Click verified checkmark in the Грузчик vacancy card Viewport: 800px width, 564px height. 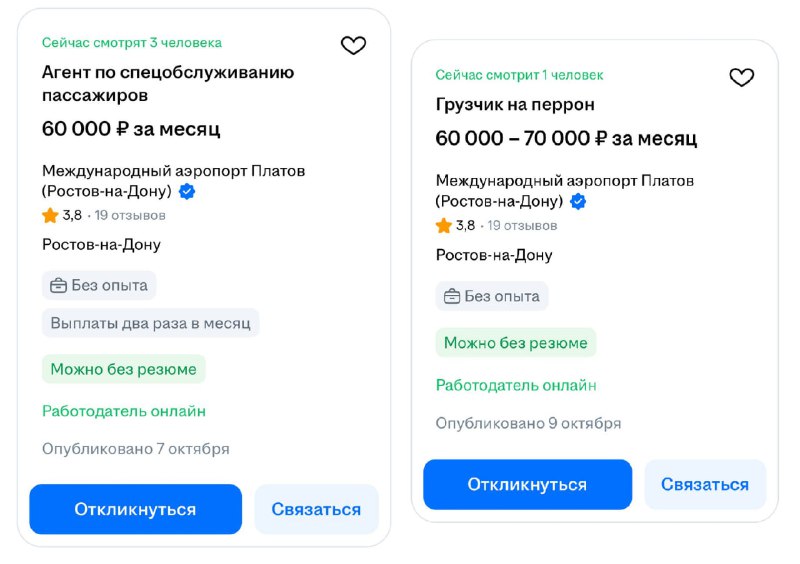(x=578, y=201)
